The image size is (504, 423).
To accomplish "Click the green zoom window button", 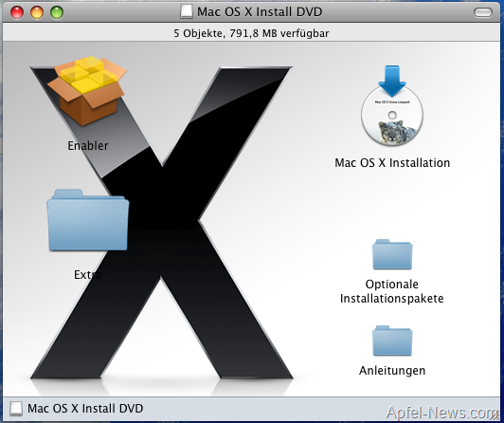I will point(57,12).
